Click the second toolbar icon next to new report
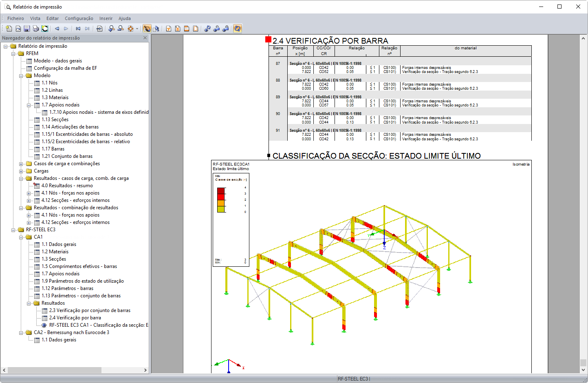Image resolution: width=588 pixels, height=383 pixels. click(x=18, y=29)
